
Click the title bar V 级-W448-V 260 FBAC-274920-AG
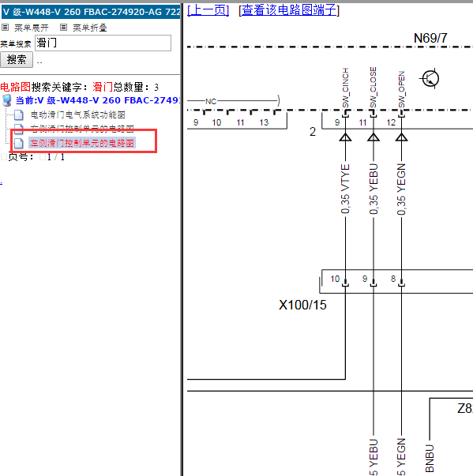coord(91,12)
